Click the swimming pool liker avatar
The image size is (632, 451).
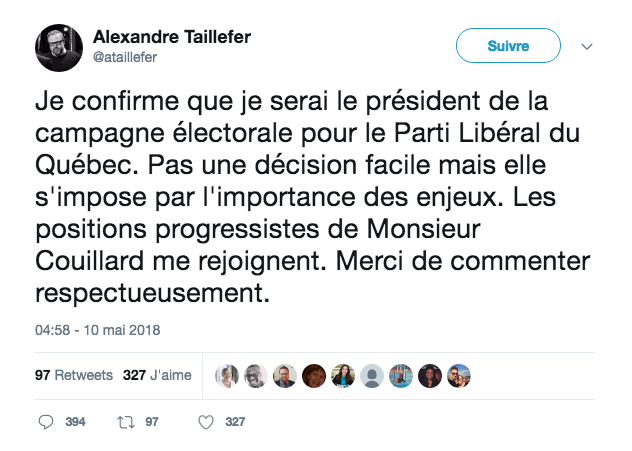[401, 375]
